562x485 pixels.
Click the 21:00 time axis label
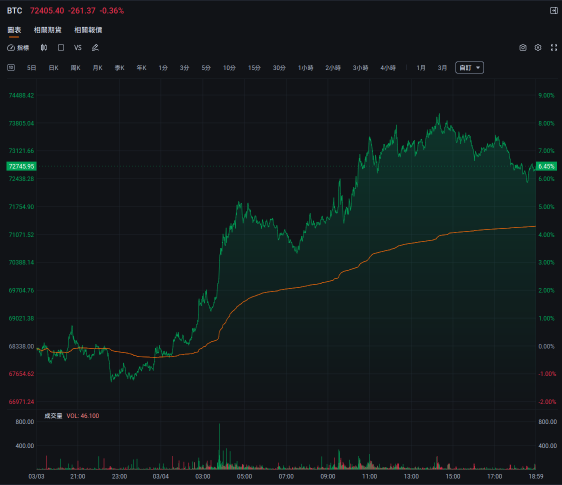77,476
